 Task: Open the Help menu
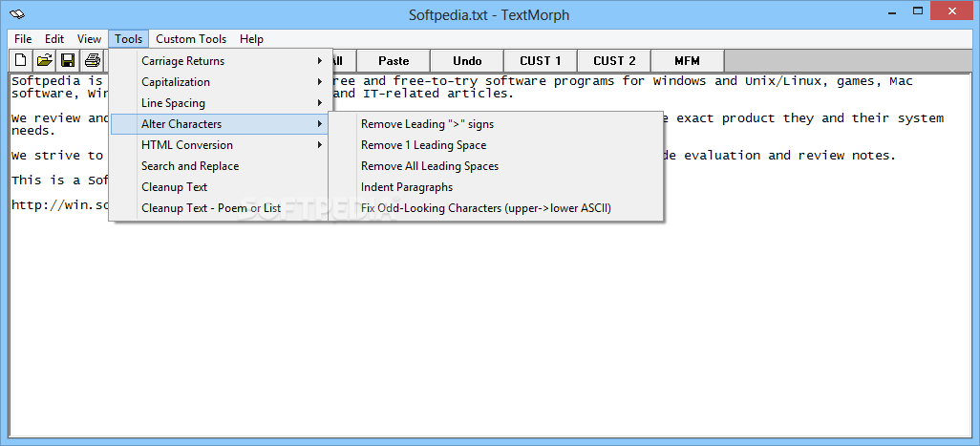(251, 39)
